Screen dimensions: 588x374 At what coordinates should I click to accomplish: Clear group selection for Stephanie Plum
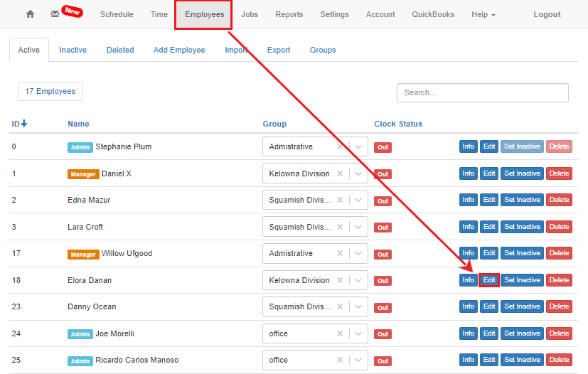(341, 147)
